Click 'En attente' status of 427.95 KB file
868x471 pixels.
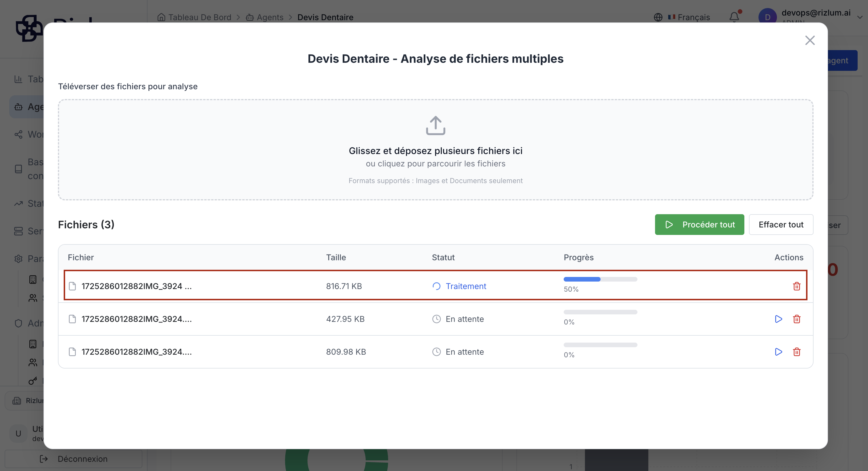pyautogui.click(x=465, y=319)
